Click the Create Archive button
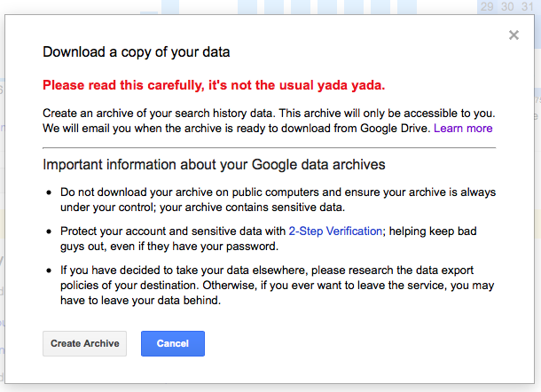The width and height of the screenshot is (541, 392). point(84,343)
